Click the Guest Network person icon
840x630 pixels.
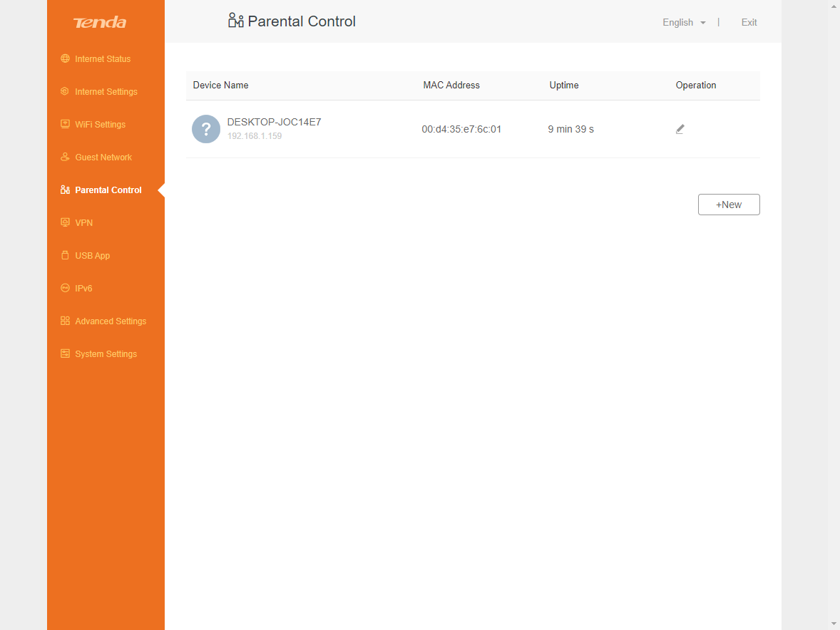pyautogui.click(x=65, y=157)
